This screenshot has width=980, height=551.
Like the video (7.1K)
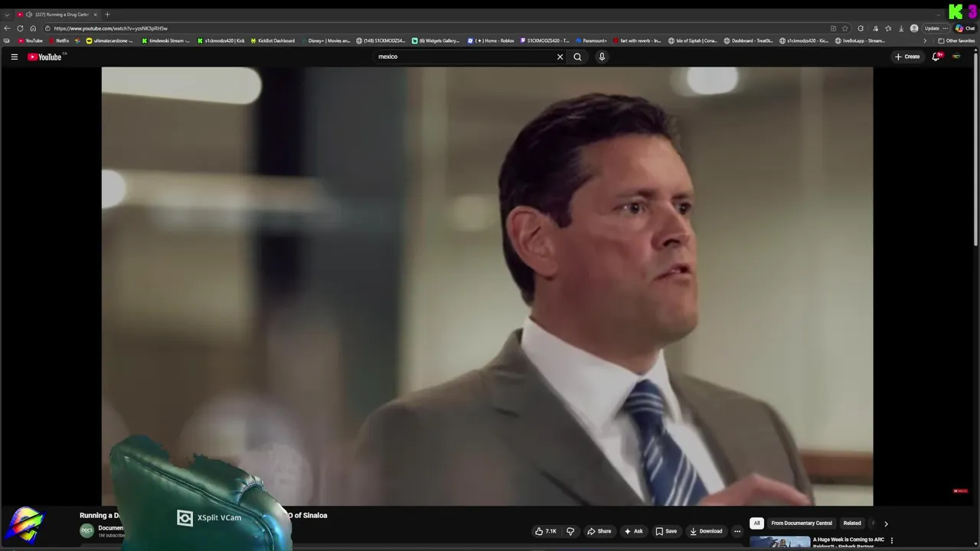click(546, 531)
